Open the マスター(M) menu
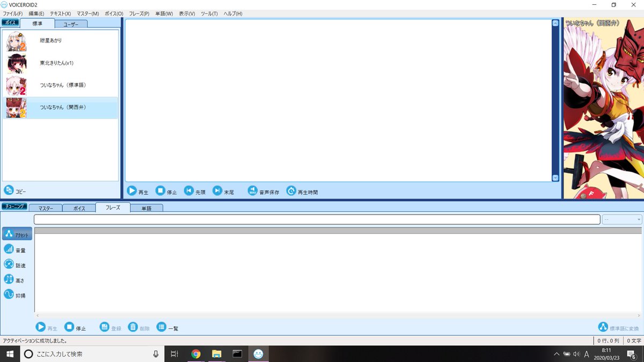Image resolution: width=644 pixels, height=362 pixels. click(x=88, y=13)
